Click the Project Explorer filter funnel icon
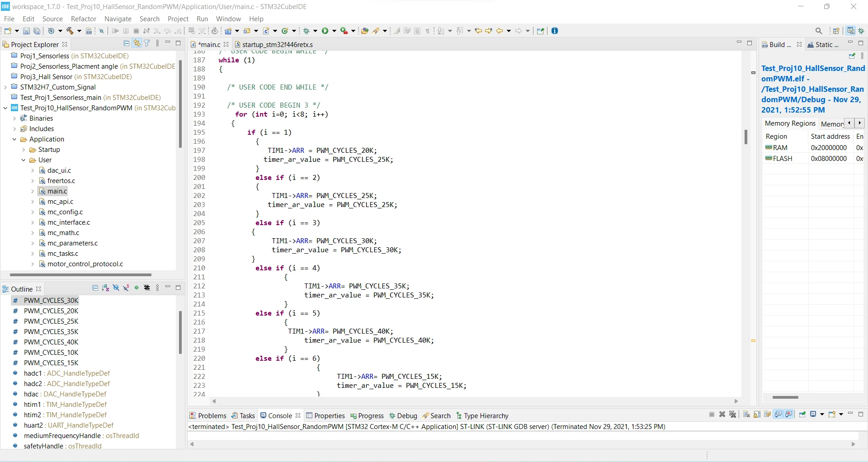868x462 pixels. click(x=147, y=43)
